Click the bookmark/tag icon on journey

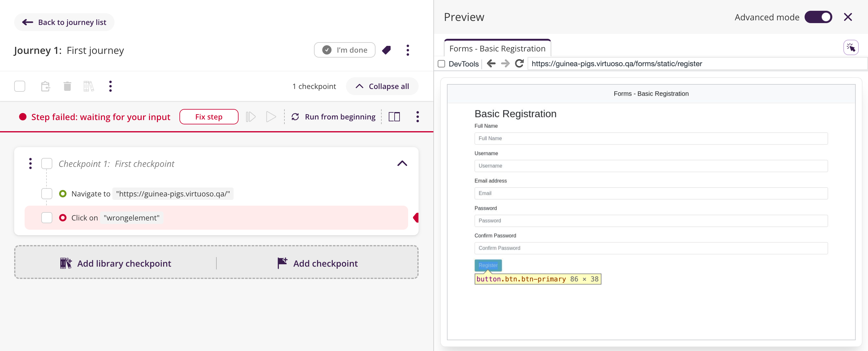pyautogui.click(x=388, y=50)
